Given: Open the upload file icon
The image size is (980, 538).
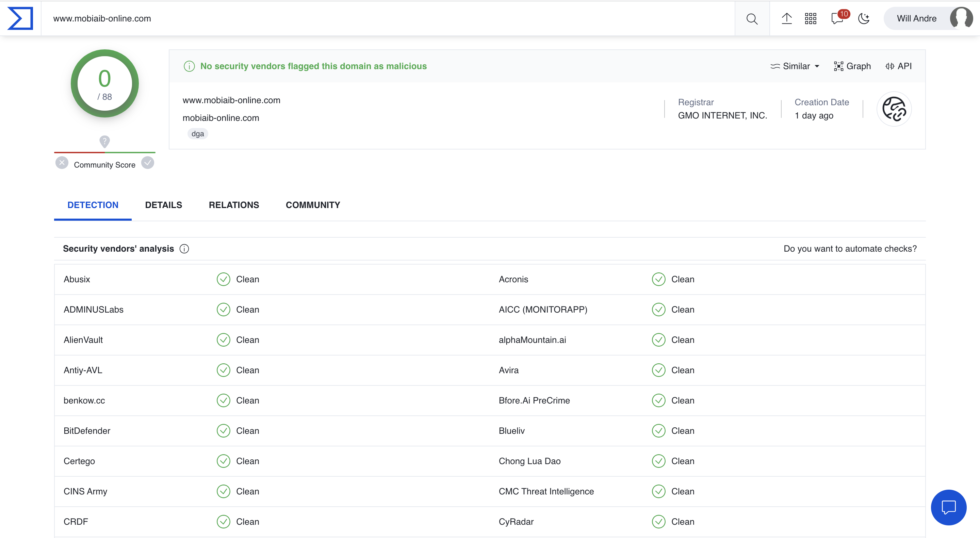Looking at the screenshot, I should pyautogui.click(x=786, y=18).
